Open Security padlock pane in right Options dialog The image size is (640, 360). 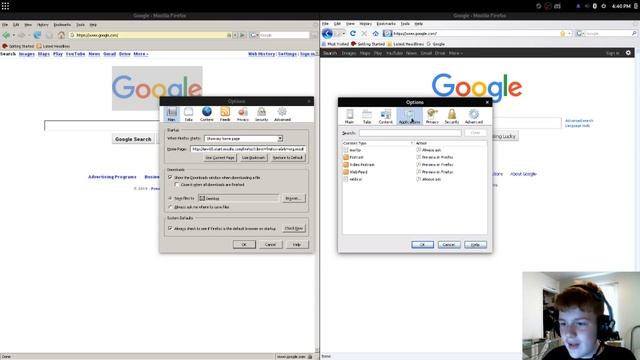point(451,116)
